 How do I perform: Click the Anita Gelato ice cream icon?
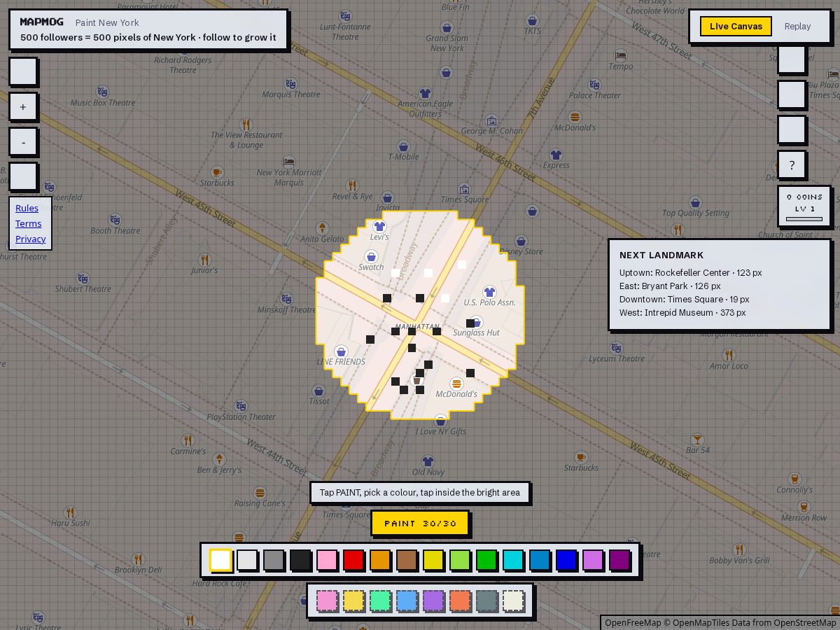pos(322,228)
